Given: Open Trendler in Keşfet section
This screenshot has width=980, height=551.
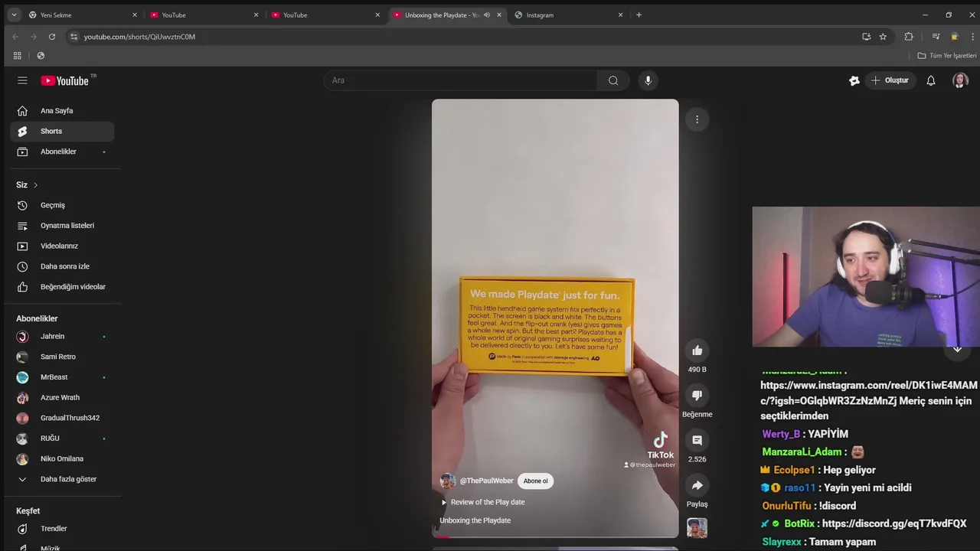Looking at the screenshot, I should click(62, 529).
